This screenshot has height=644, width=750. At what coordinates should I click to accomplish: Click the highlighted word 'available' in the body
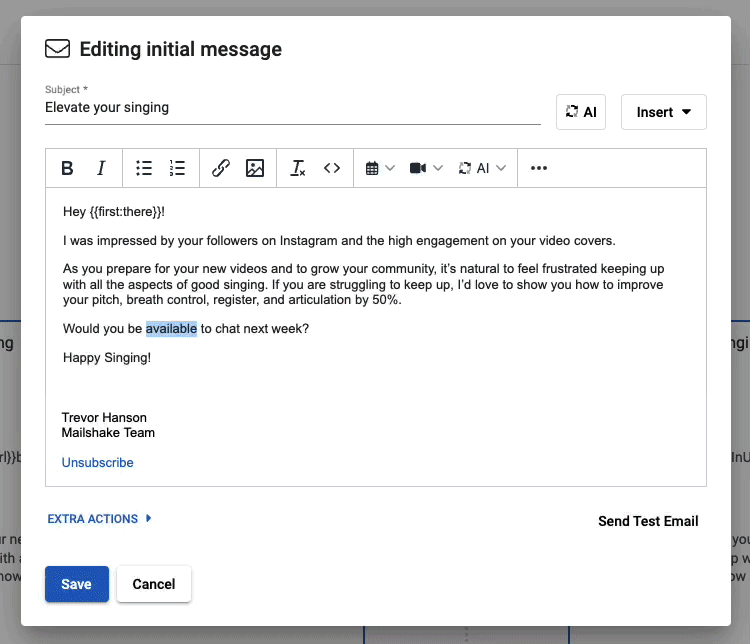(171, 329)
